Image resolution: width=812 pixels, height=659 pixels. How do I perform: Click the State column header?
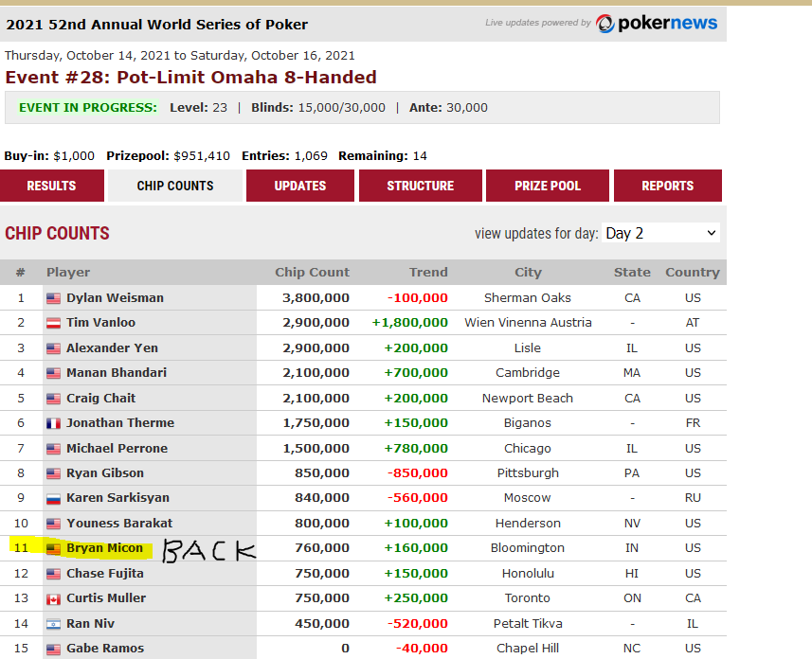click(632, 273)
